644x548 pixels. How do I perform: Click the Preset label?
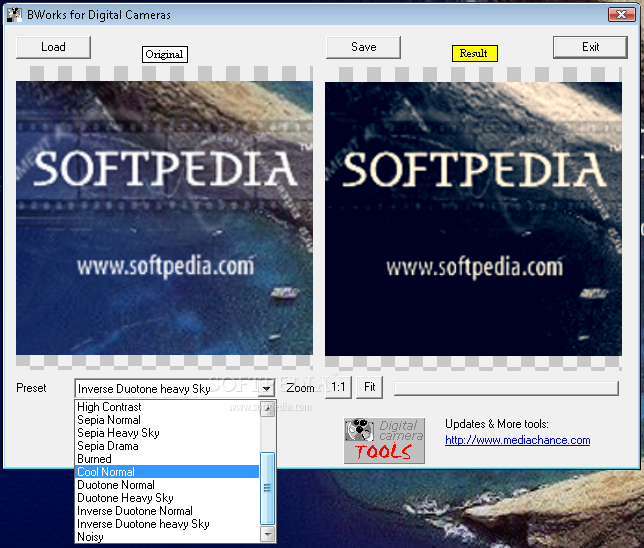tap(31, 388)
